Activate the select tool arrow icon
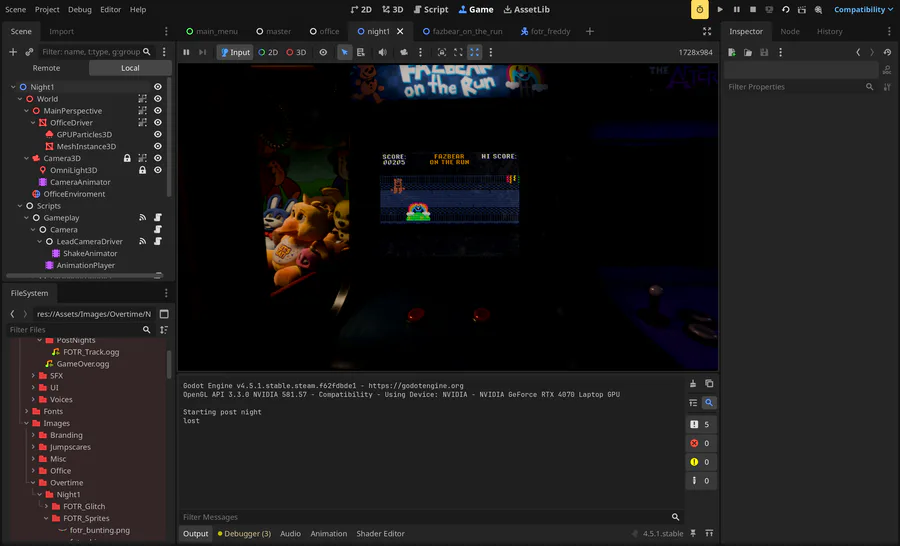This screenshot has height=546, width=900. click(x=344, y=52)
